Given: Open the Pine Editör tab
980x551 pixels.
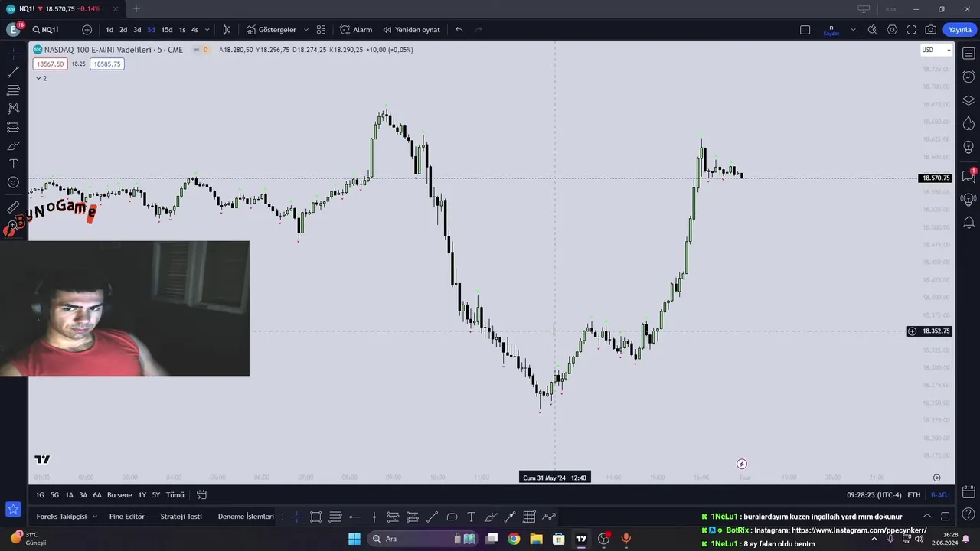Looking at the screenshot, I should click(x=126, y=517).
